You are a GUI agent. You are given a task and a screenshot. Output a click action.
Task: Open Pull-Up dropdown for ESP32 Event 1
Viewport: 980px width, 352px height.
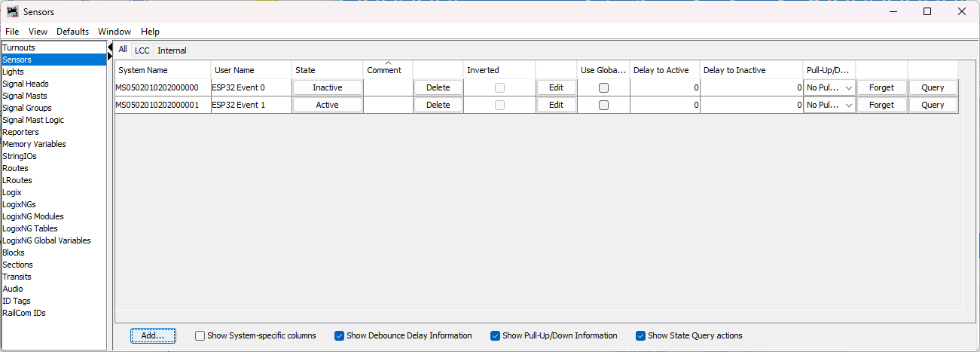(x=829, y=106)
